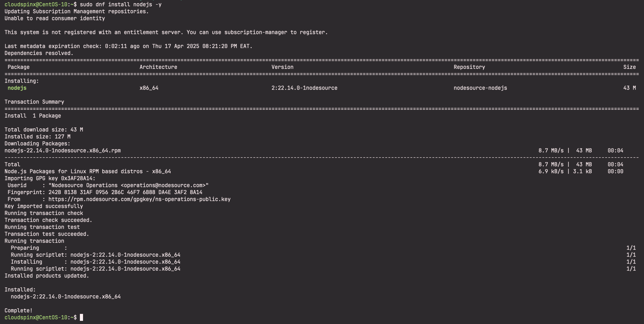Image resolution: width=644 pixels, height=324 pixels.
Task: Click the subscription-manager registration warning text
Action: click(166, 32)
